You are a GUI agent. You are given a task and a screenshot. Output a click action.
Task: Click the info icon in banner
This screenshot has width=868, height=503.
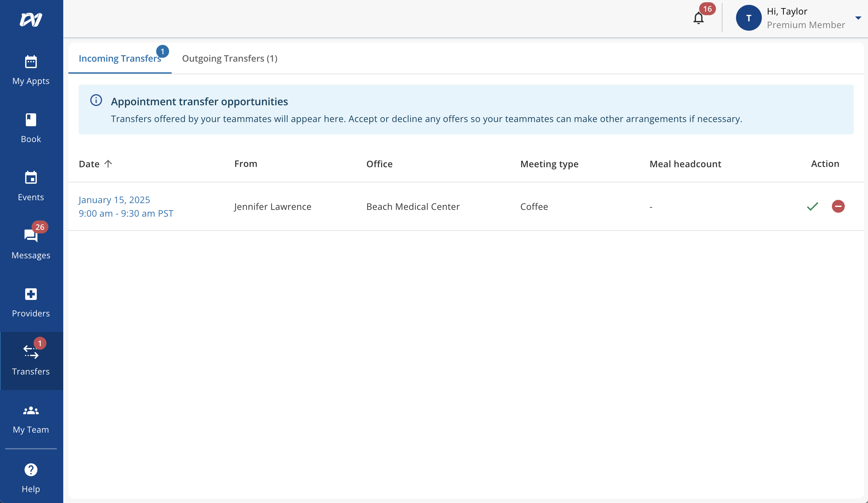click(96, 100)
